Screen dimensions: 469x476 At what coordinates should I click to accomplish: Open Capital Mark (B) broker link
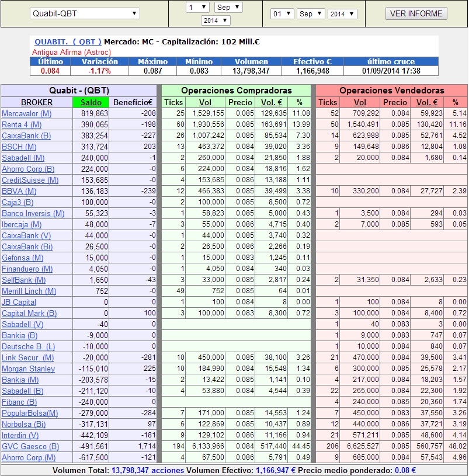[29, 313]
